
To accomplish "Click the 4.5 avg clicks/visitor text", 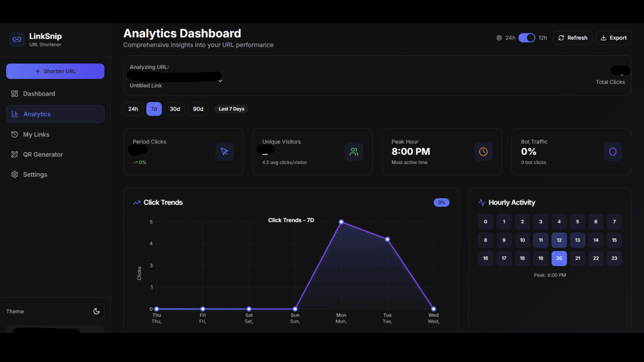I will [x=285, y=162].
